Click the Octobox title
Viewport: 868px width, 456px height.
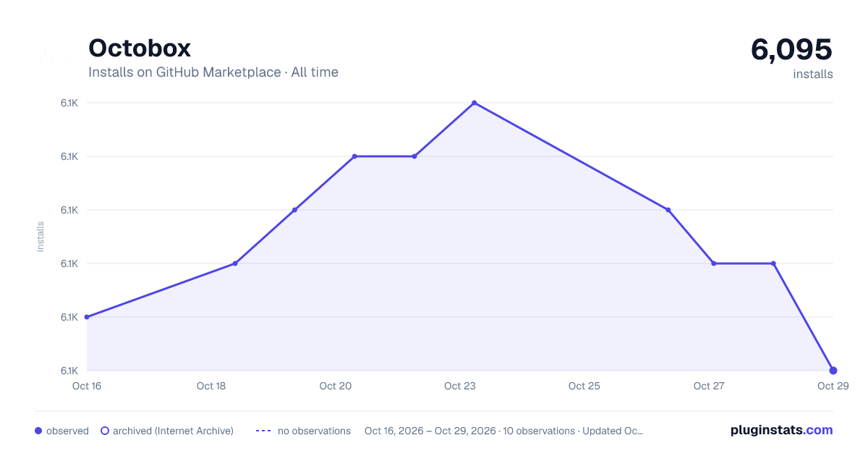140,48
